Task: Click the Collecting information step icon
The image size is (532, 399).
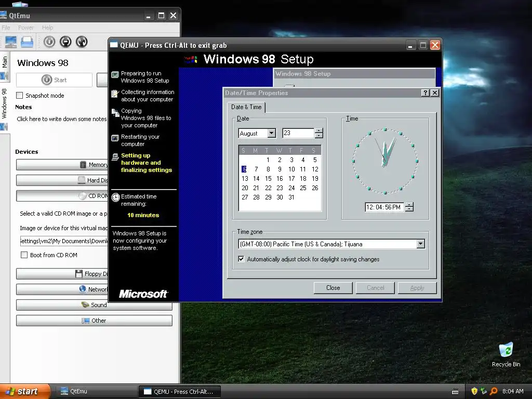Action: (x=115, y=94)
